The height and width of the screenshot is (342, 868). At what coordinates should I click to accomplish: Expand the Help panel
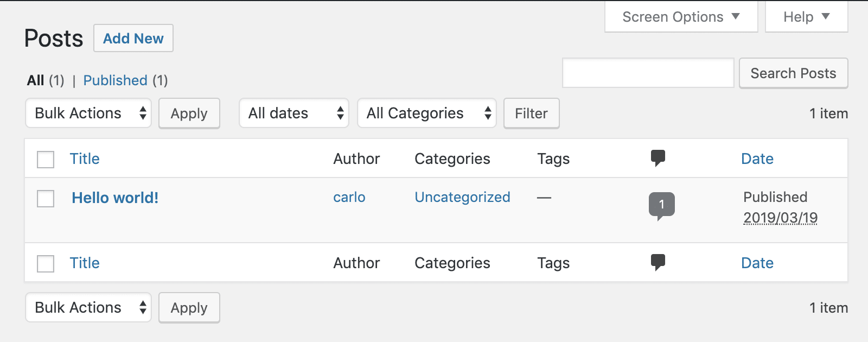click(x=806, y=17)
